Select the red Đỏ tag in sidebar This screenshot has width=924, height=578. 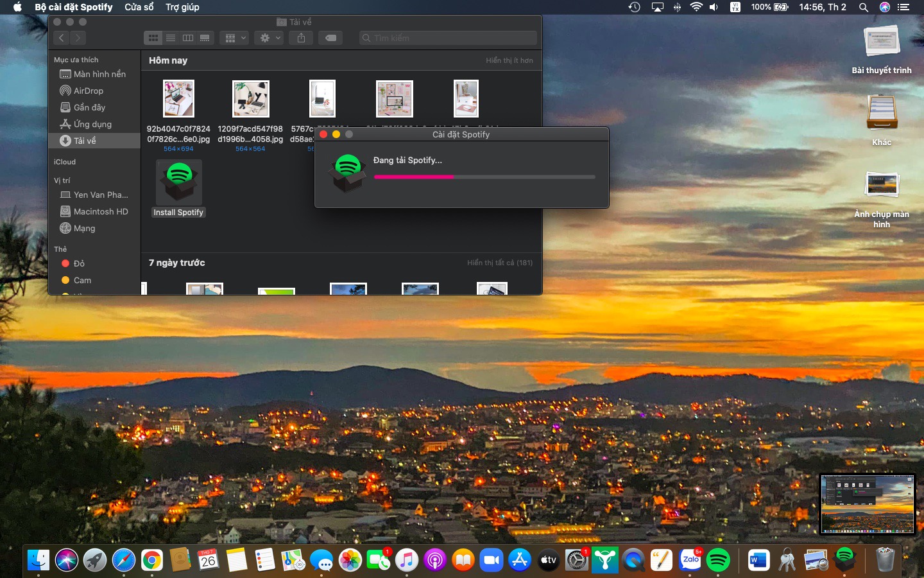coord(94,263)
